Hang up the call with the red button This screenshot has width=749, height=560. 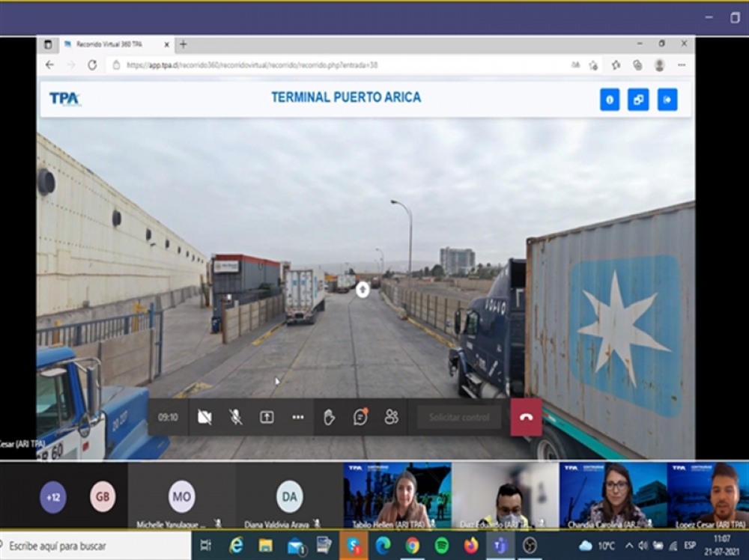[x=526, y=417]
